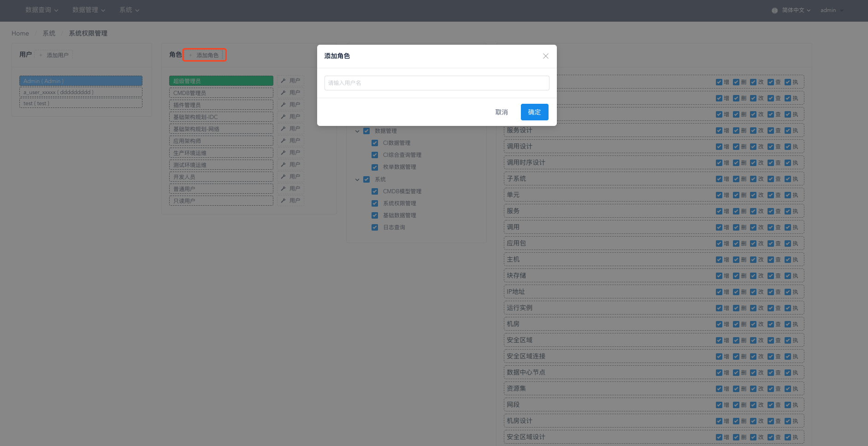868x446 pixels.
Task: Open the 数据管理 top menu
Action: [x=89, y=10]
